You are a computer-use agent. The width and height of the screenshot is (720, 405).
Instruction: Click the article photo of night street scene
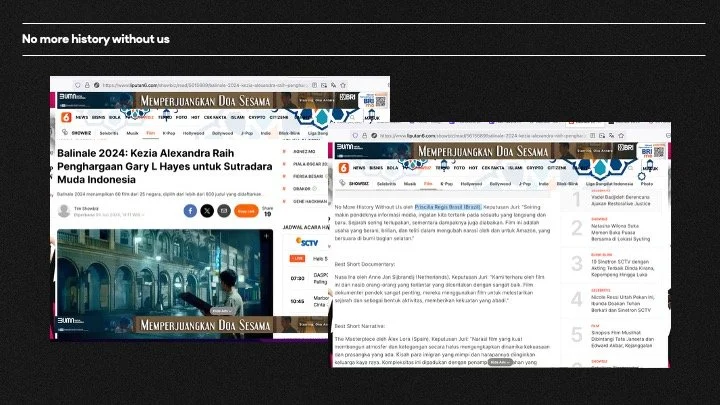(165, 273)
